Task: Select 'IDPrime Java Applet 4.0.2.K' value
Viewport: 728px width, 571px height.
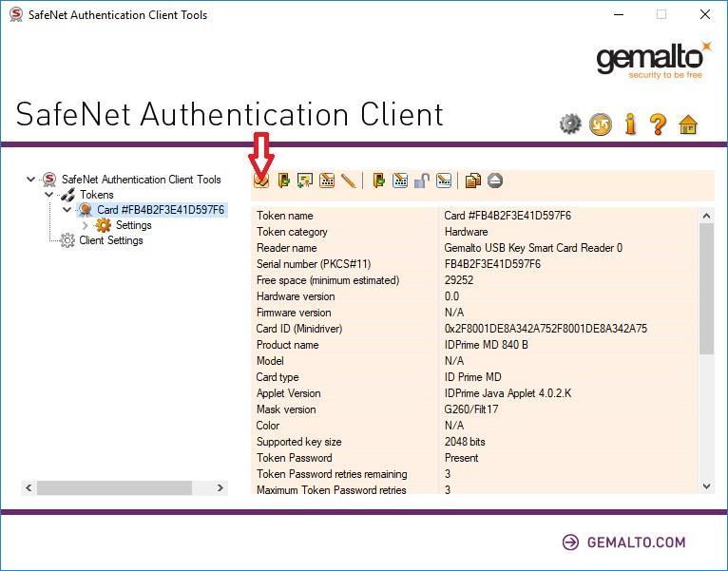Action: tap(508, 393)
